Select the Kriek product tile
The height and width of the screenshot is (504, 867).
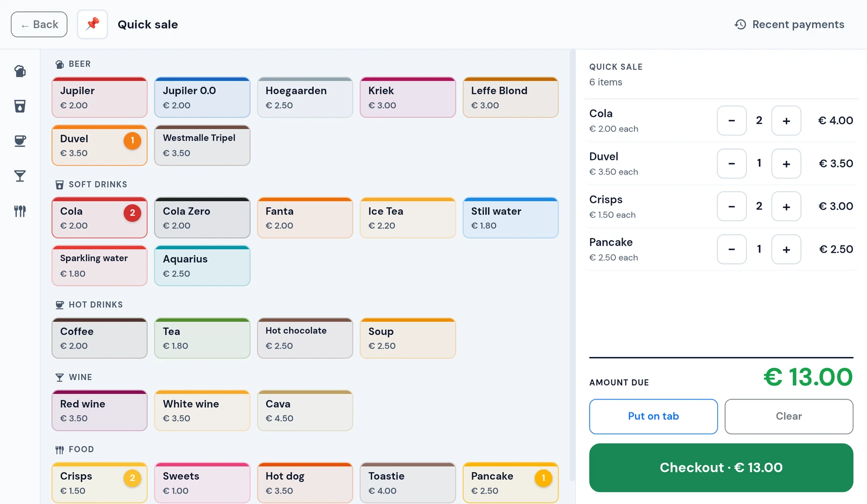[x=408, y=98]
